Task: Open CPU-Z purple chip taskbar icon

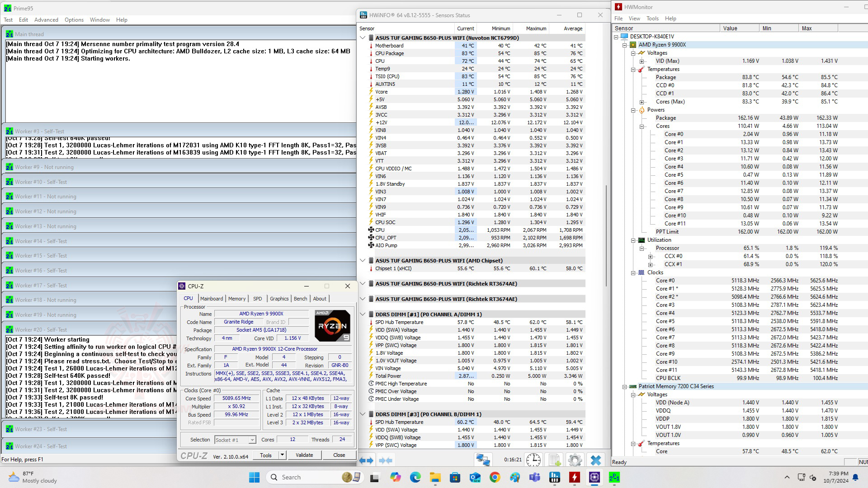Action: pos(594,477)
